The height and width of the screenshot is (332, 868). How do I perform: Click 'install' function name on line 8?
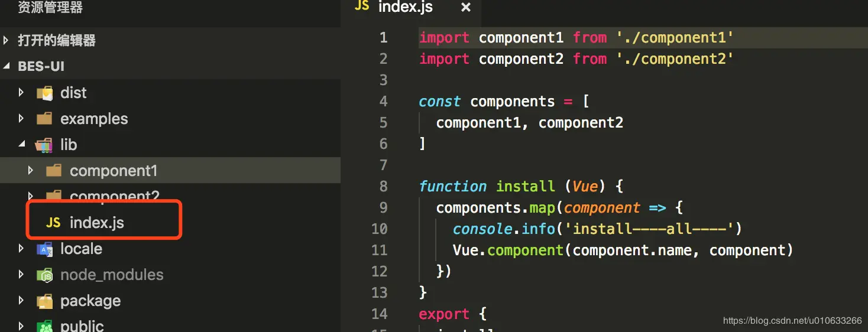click(x=525, y=187)
